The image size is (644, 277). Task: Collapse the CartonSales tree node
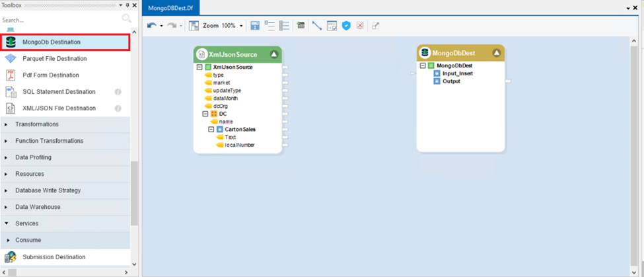click(x=211, y=130)
